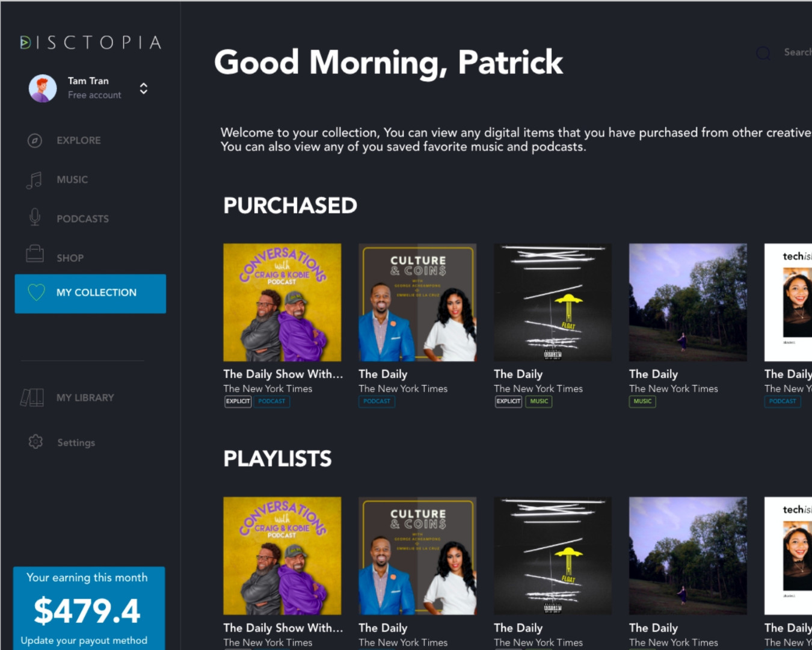
Task: Open Culture & Coins cover in Purchased
Action: 417,302
